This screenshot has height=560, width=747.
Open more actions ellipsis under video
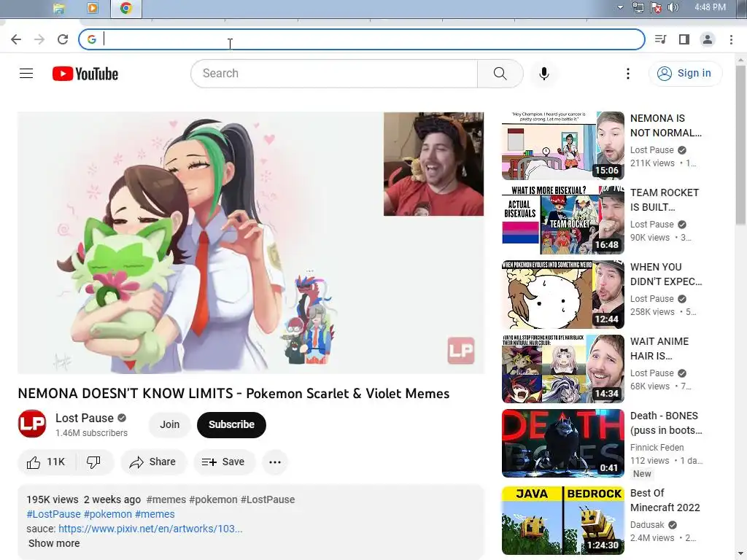coord(275,462)
